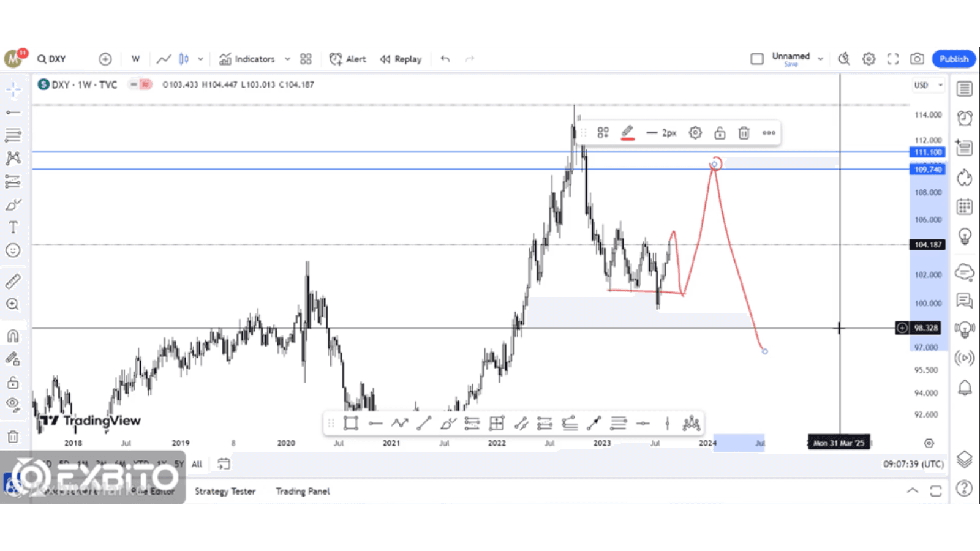980x551 pixels.
Task: Open the help center question mark
Action: (x=965, y=488)
